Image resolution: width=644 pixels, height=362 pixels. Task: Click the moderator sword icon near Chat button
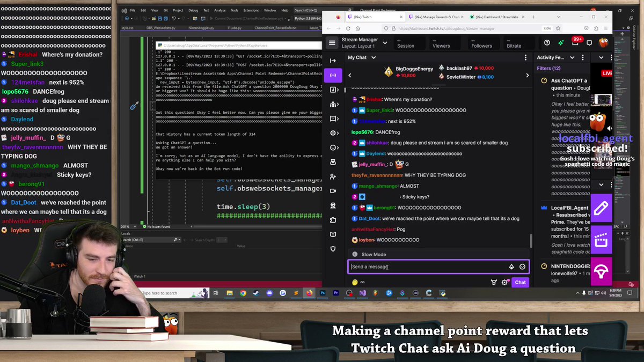[x=494, y=282]
